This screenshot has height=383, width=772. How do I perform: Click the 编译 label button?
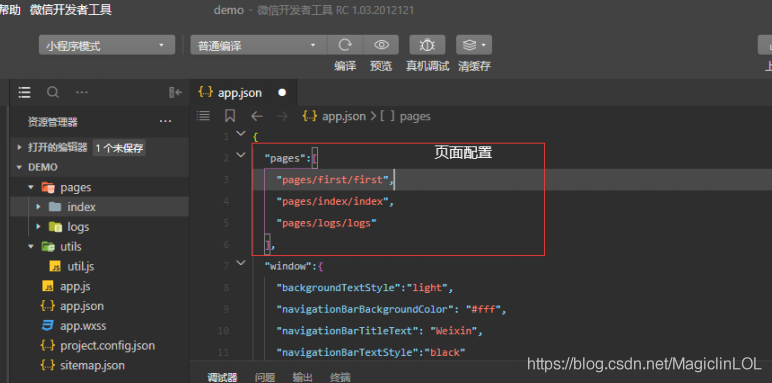(x=345, y=66)
